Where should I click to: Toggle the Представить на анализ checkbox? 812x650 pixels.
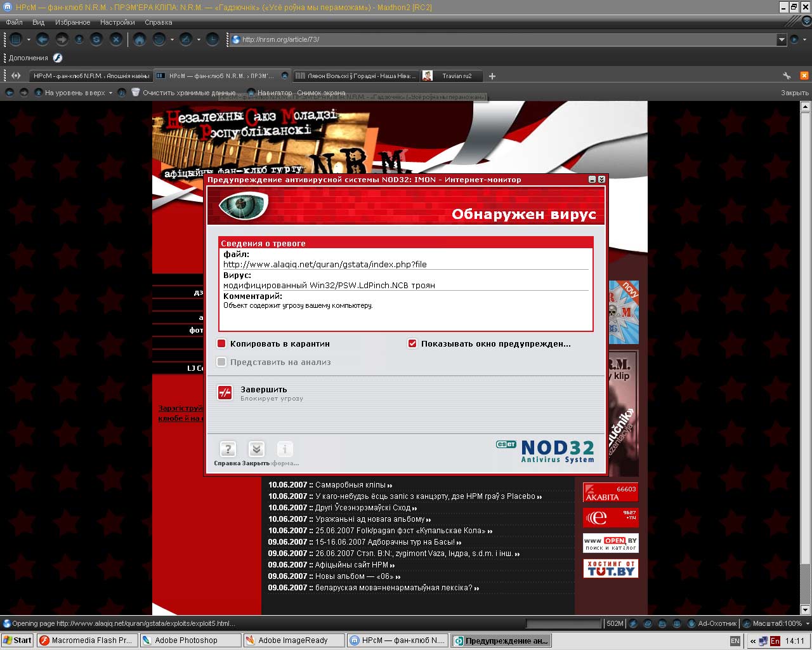(221, 362)
